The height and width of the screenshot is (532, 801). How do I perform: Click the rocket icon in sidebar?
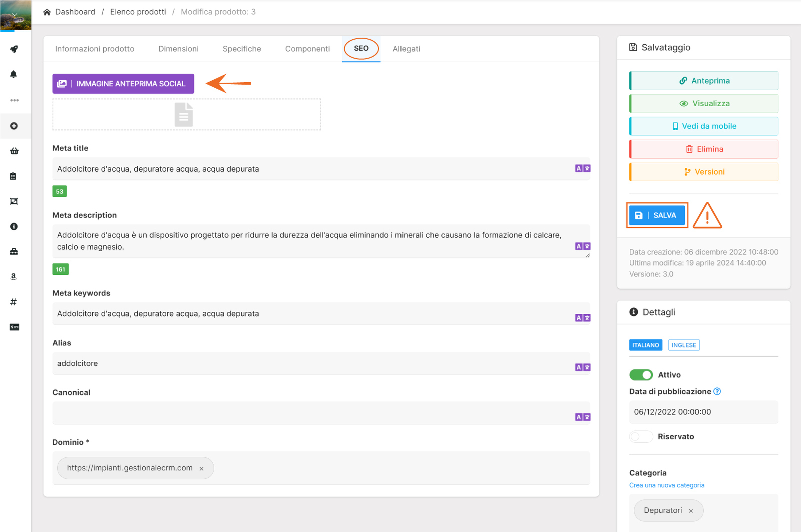(14, 49)
